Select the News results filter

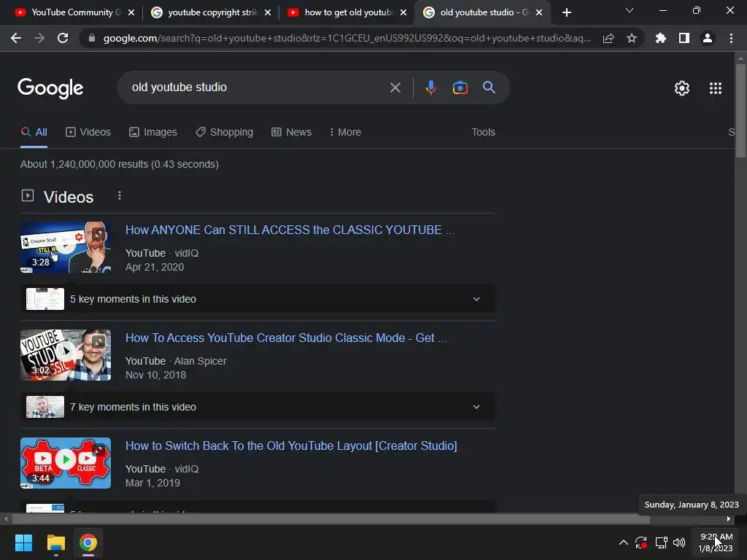point(292,132)
